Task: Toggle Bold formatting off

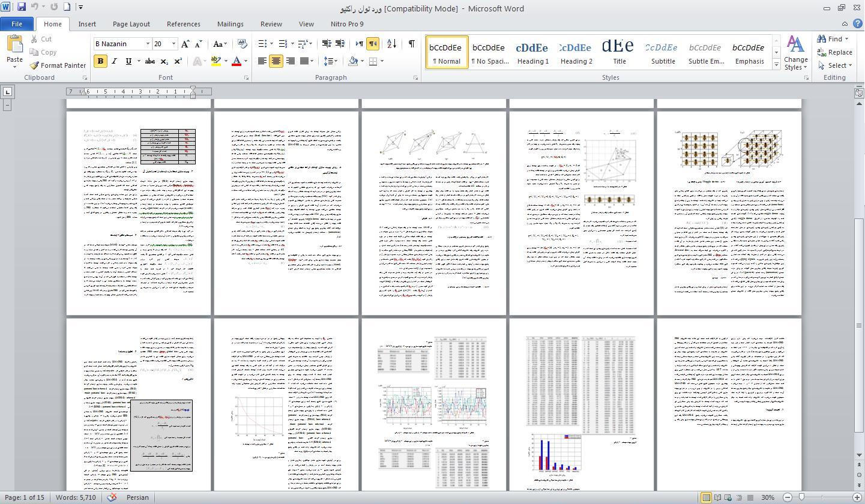Action: tap(100, 61)
